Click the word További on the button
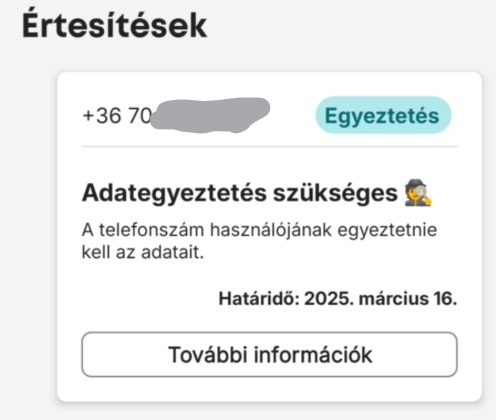Image resolution: width=496 pixels, height=420 pixels. pyautogui.click(x=208, y=354)
